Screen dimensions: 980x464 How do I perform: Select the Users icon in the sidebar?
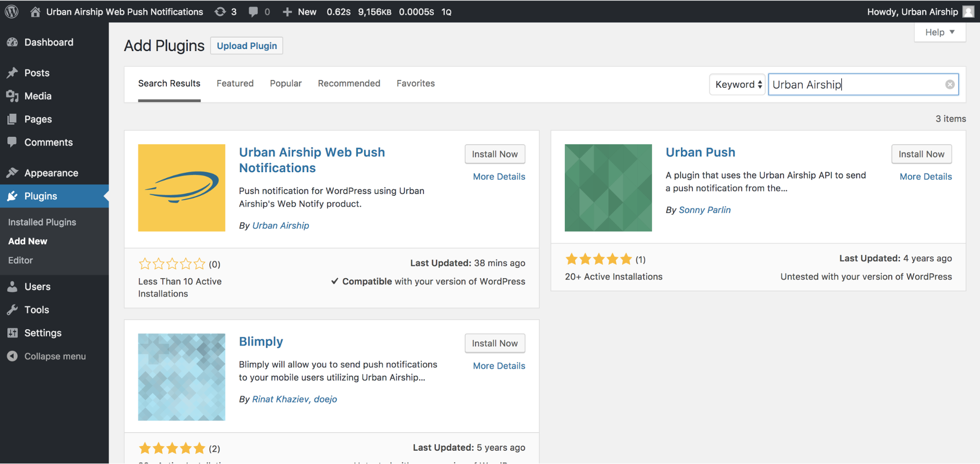(13, 286)
